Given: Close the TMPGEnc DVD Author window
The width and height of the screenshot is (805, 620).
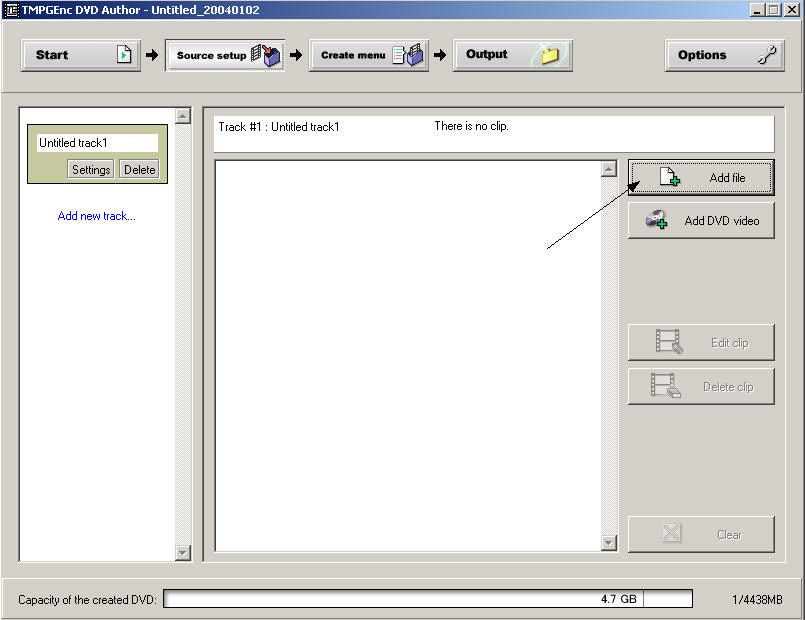Looking at the screenshot, I should click(x=791, y=10).
